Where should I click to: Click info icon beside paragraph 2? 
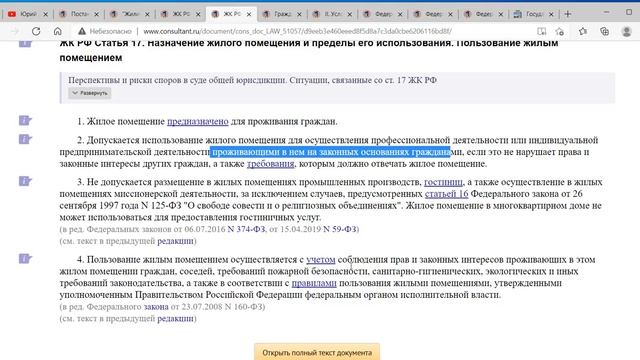tap(25, 139)
